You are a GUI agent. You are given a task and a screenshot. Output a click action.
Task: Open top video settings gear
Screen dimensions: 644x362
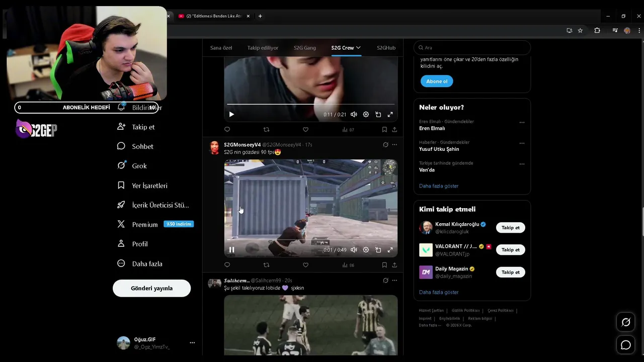[366, 115]
